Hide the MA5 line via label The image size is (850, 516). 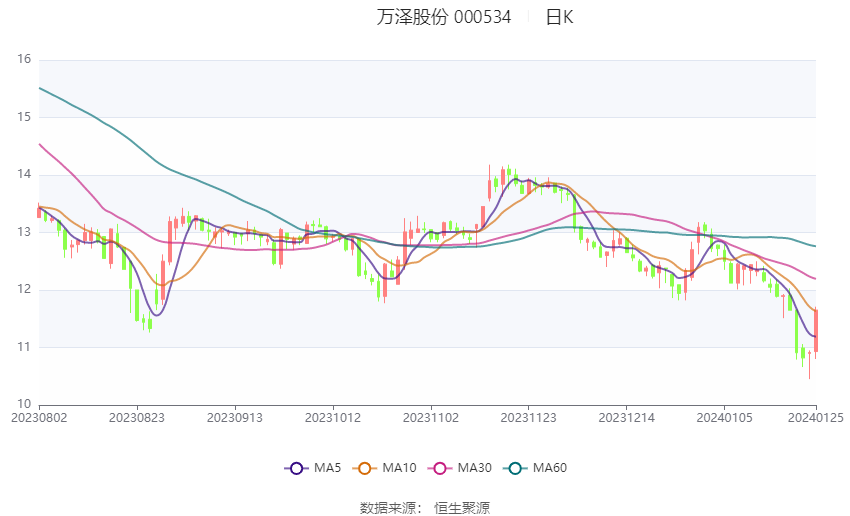(x=327, y=468)
